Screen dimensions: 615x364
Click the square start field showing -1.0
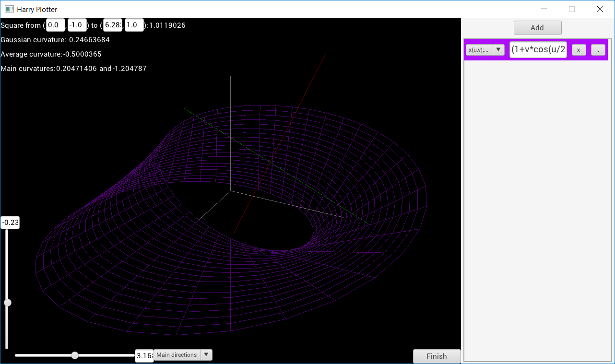coord(77,25)
